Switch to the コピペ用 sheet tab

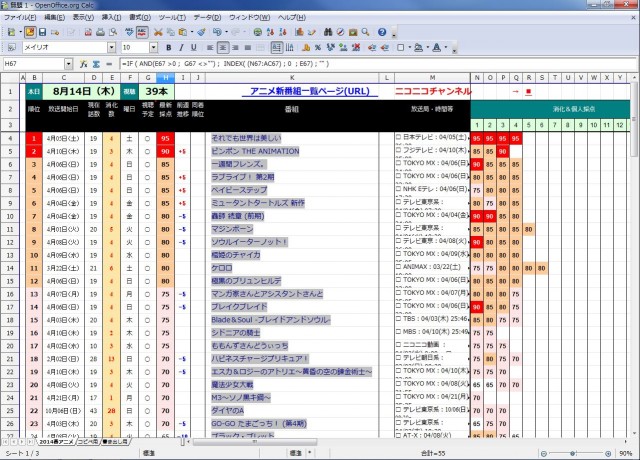click(x=88, y=442)
